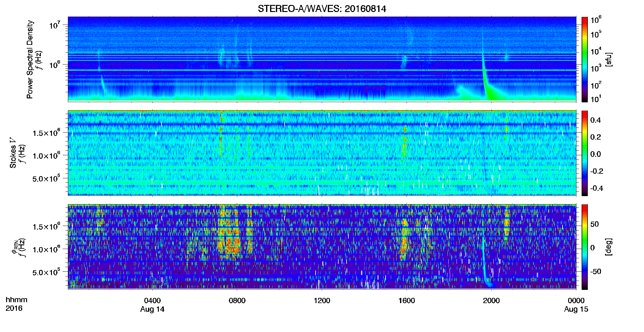Click inside the Stokes V spectrogram panel
Screen dimensions: 644x332
[322, 153]
